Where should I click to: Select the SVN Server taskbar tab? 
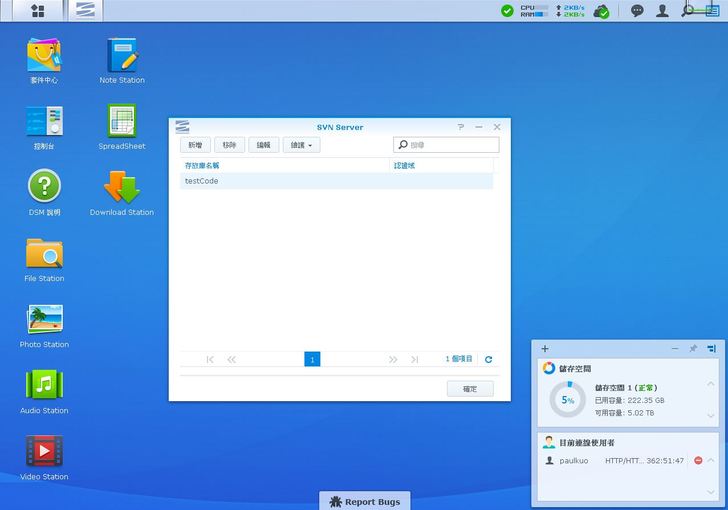(x=87, y=11)
